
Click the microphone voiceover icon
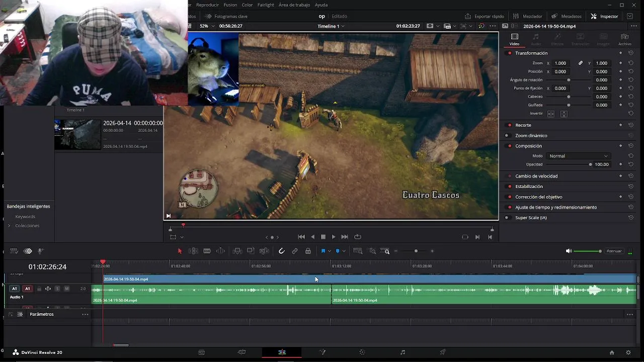41,251
